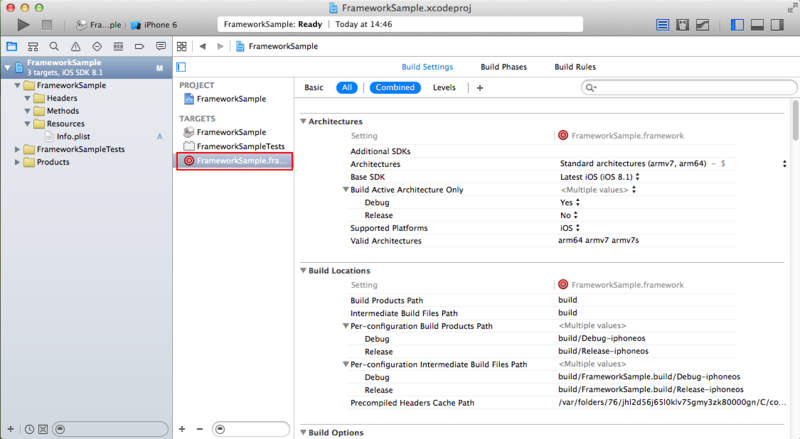Toggle the Utilities pane
800x439 pixels.
777,25
